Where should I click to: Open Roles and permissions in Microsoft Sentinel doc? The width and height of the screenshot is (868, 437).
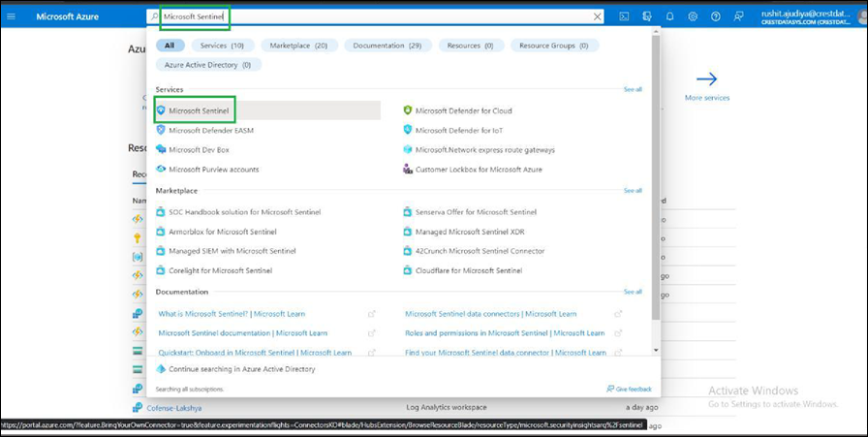click(505, 333)
